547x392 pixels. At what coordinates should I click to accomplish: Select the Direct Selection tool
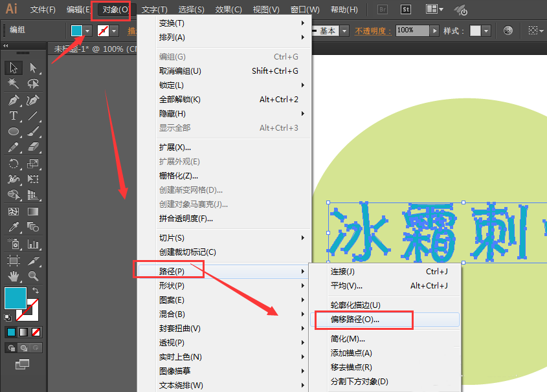(33, 68)
